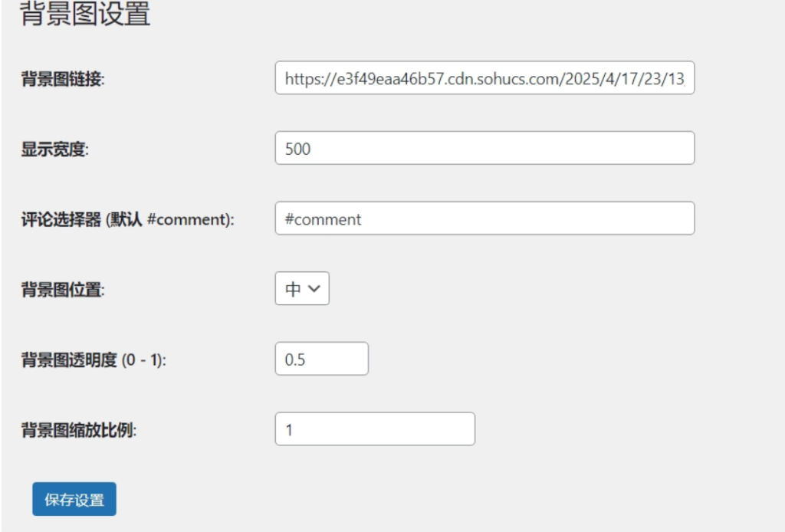This screenshot has height=532, width=785.
Task: Select the 评论选择器 text input box
Action: click(x=484, y=218)
